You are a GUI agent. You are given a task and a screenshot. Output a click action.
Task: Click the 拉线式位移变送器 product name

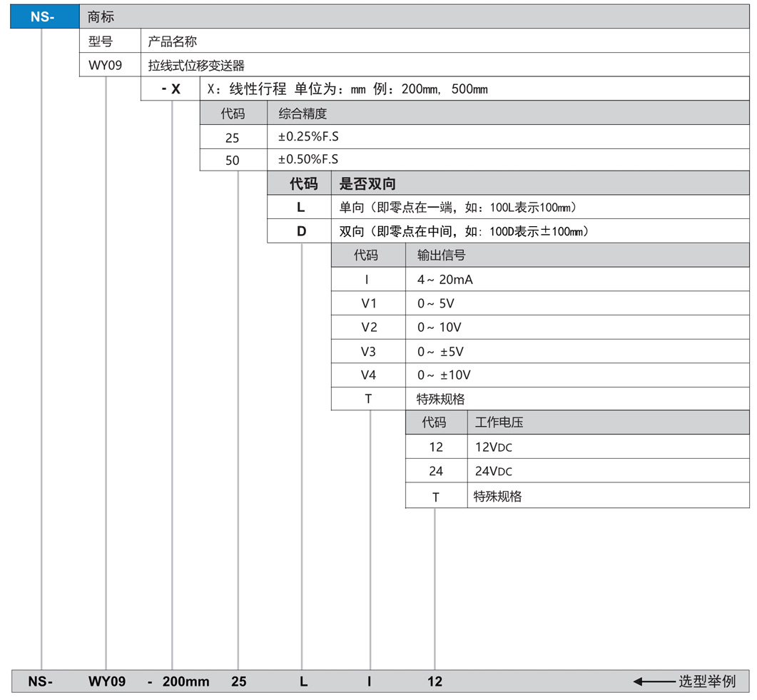click(196, 66)
